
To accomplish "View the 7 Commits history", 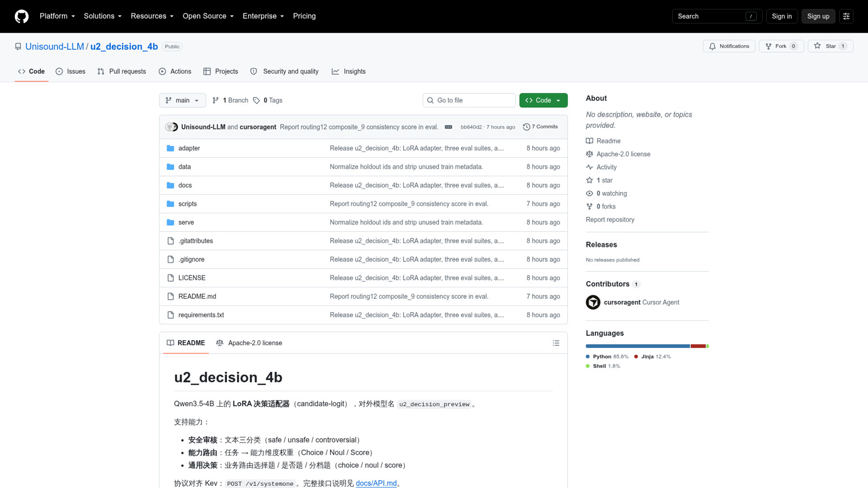I will [540, 127].
